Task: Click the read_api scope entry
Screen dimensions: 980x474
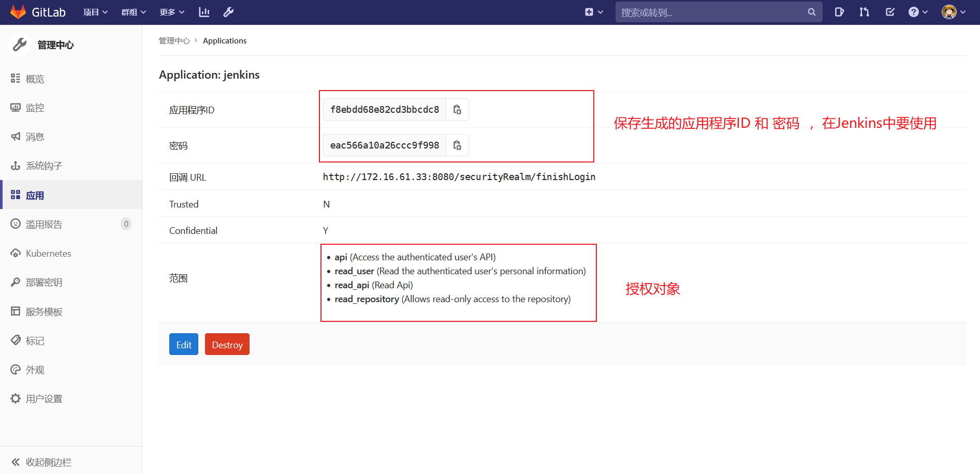Action: (x=374, y=285)
